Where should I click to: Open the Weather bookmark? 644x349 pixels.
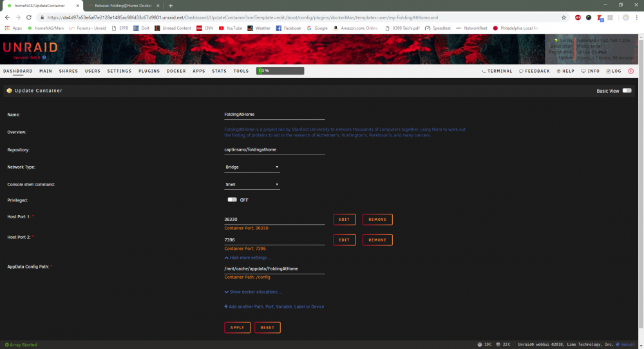pos(259,28)
